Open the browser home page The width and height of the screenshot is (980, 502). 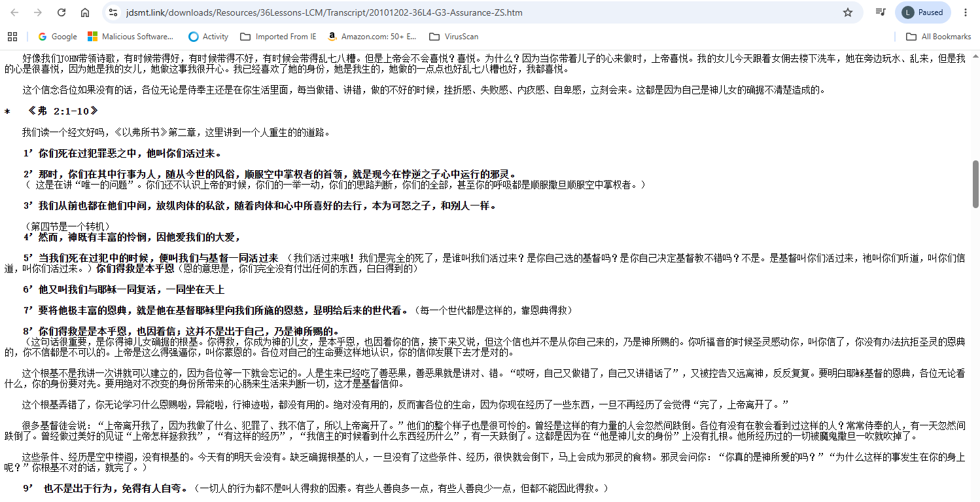85,12
